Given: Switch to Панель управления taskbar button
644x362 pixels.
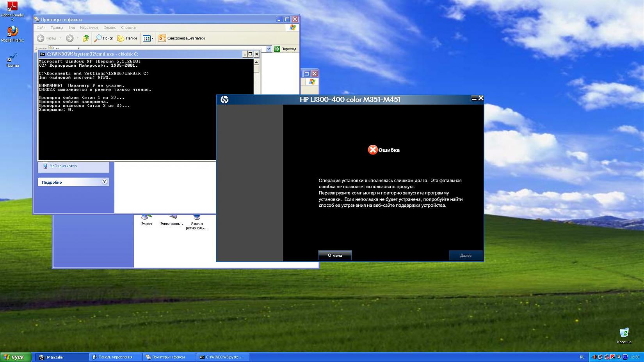Looking at the screenshot, I should tap(116, 357).
